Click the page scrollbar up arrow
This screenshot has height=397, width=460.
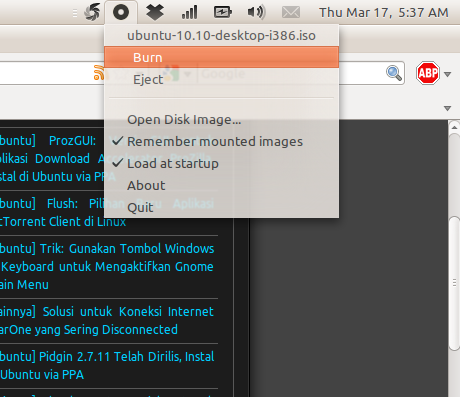click(x=454, y=127)
